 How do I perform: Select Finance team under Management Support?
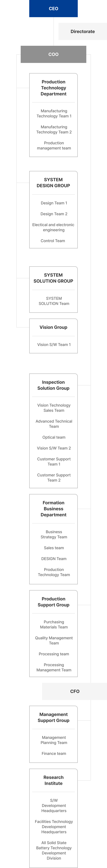click(x=54, y=753)
